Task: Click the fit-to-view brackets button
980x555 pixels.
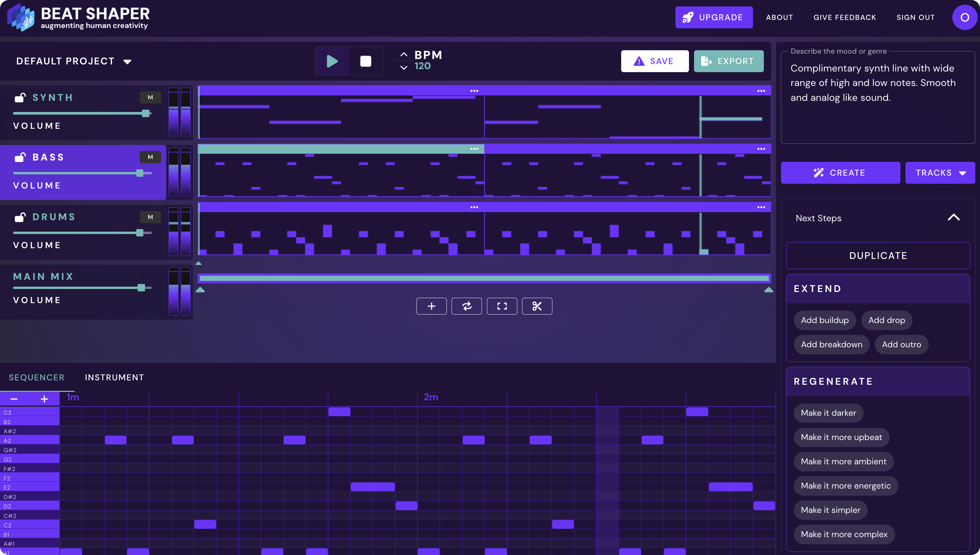Action: 502,306
